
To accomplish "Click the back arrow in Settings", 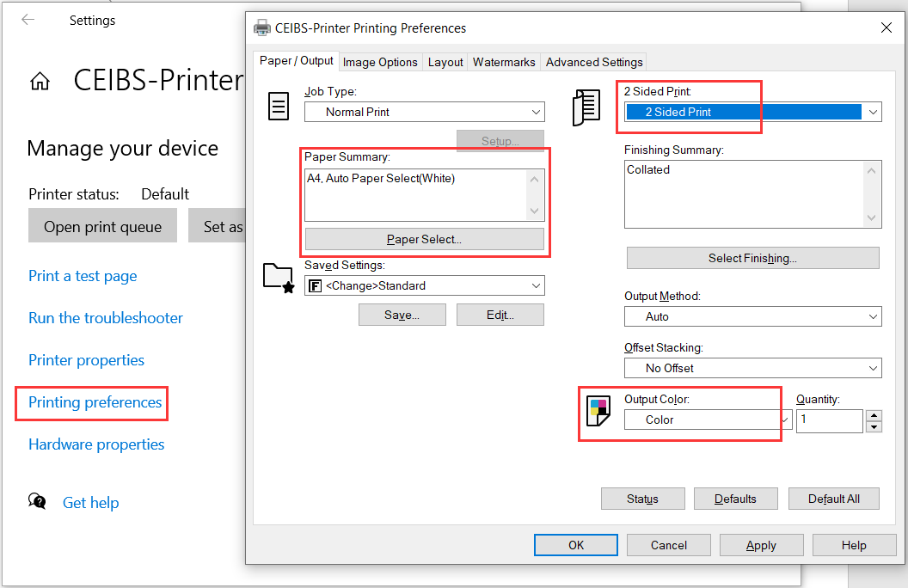I will tap(27, 20).
